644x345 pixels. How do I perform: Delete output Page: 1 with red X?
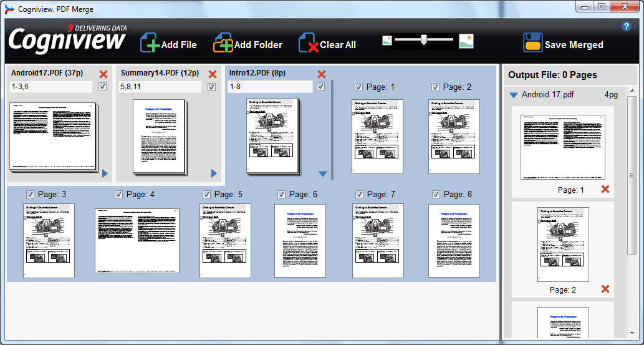click(605, 189)
